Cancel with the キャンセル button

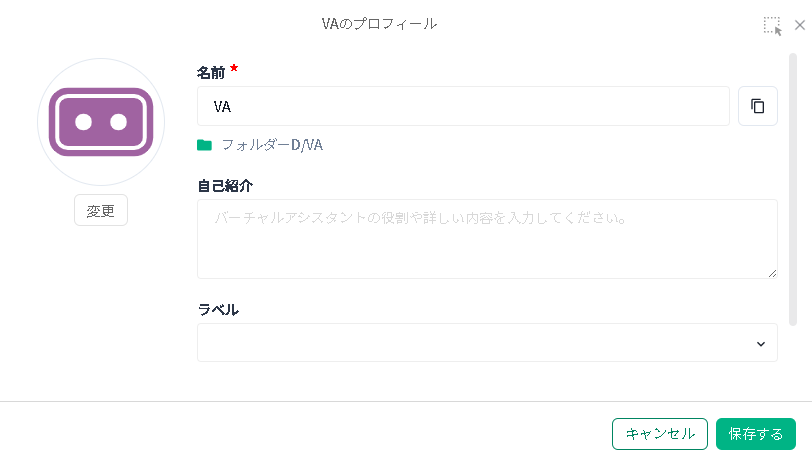pyautogui.click(x=660, y=434)
